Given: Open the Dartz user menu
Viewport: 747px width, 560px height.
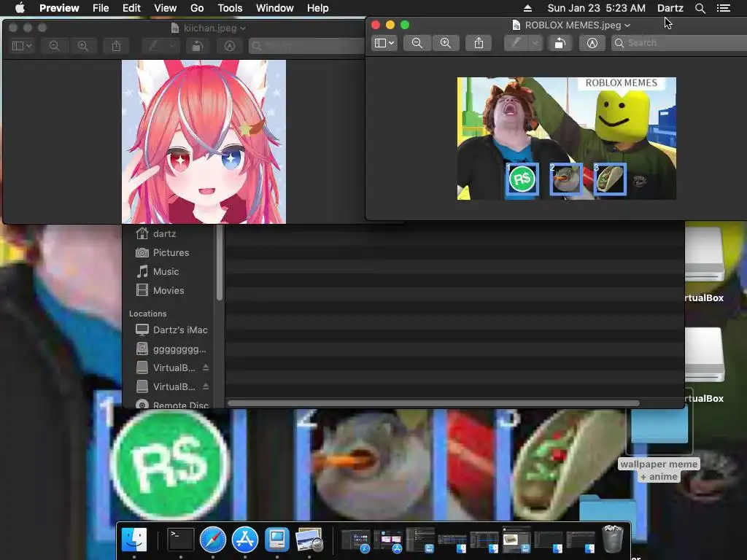Looking at the screenshot, I should 670,8.
